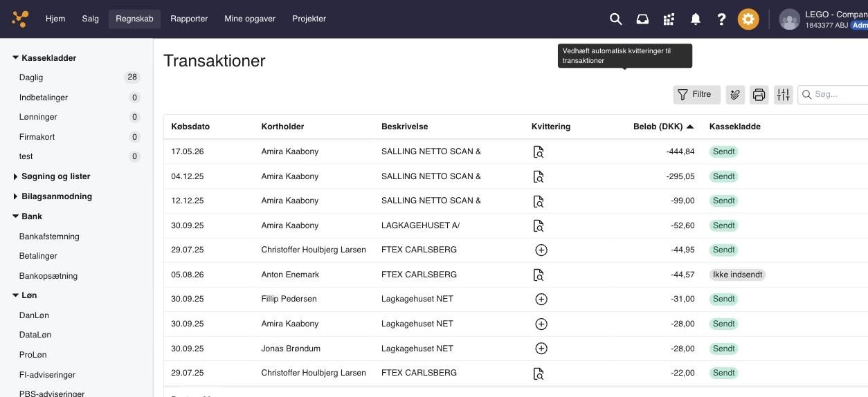Open notifications bell
Screen dimensions: 868x397
pos(696,19)
